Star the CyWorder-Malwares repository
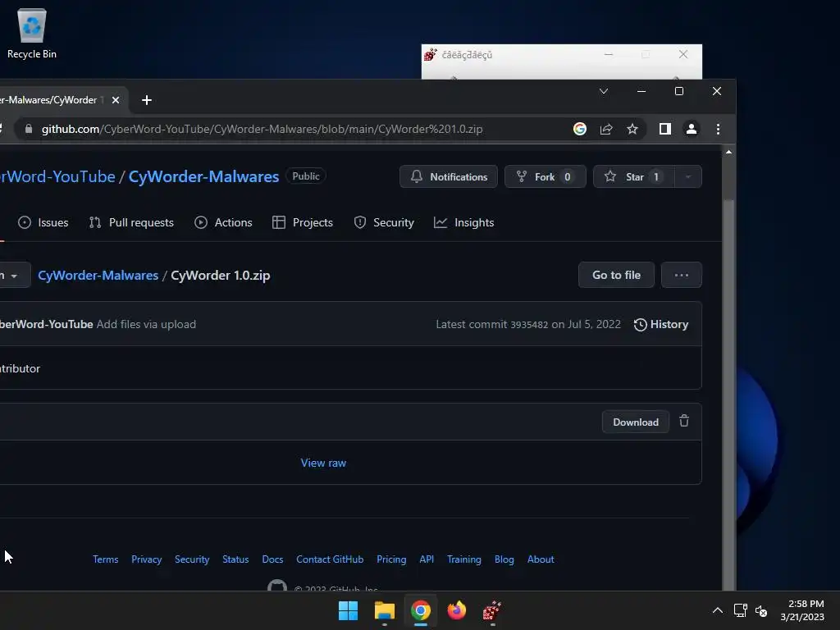The image size is (840, 630). [634, 177]
